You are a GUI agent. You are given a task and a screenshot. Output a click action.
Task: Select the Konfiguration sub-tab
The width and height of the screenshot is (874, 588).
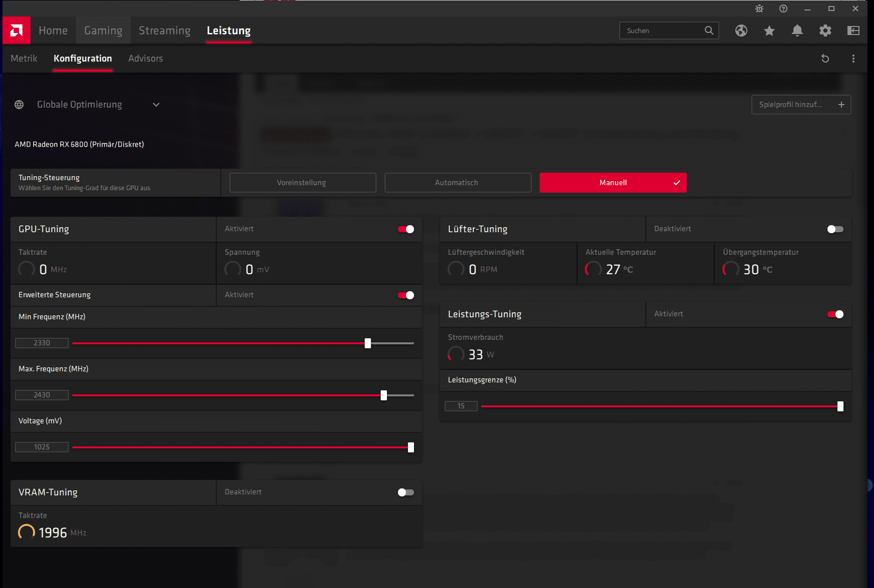coord(83,59)
